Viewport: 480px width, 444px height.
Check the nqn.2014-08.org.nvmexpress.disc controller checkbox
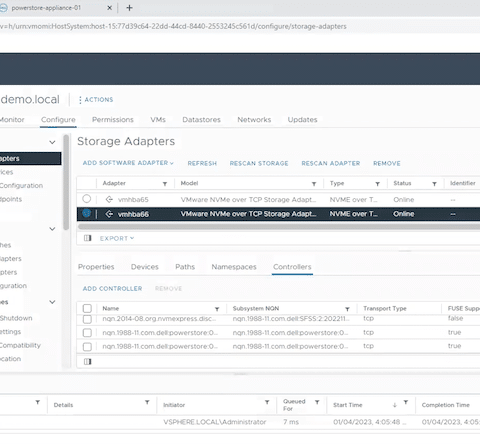(87, 319)
